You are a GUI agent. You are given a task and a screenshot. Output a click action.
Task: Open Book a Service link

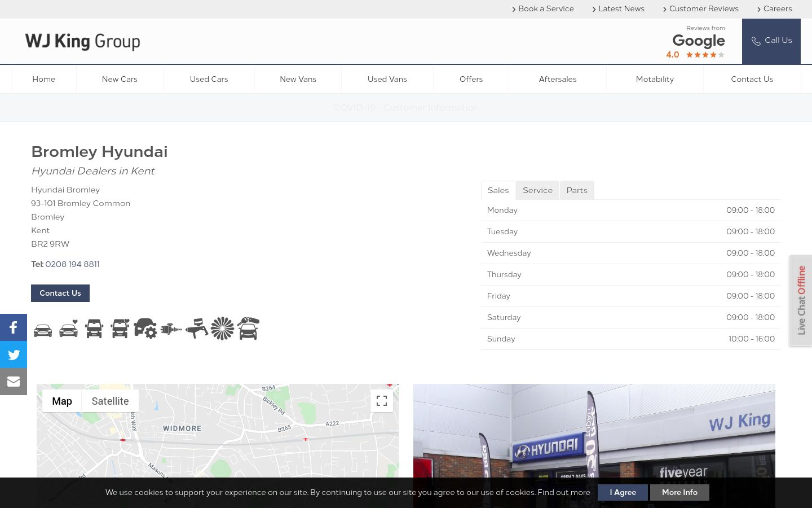pyautogui.click(x=543, y=8)
